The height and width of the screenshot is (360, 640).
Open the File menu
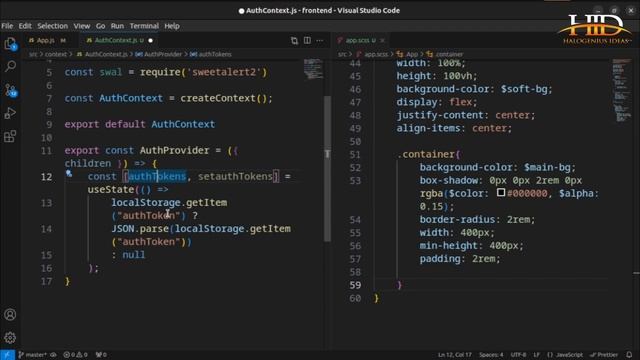tap(7, 26)
